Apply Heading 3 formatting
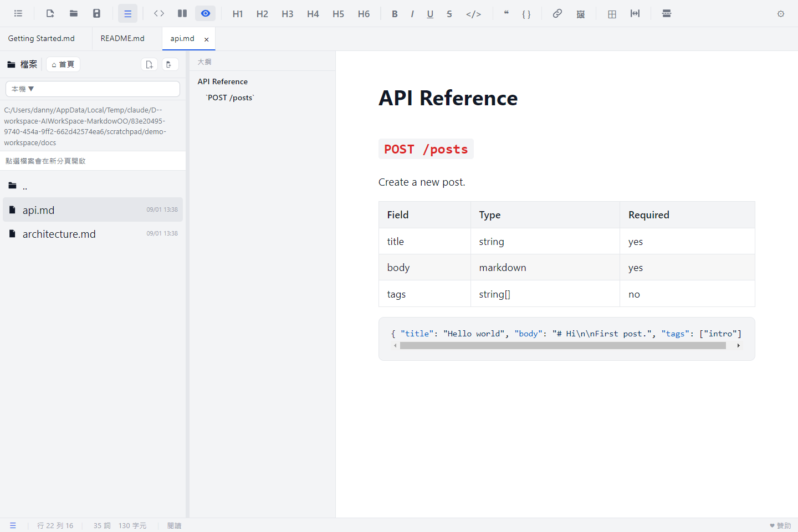Screen dimensions: 798x532 coord(287,14)
